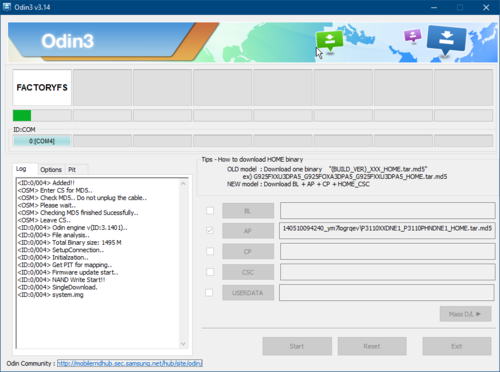Click the purple download bubble icon

coord(413,35)
